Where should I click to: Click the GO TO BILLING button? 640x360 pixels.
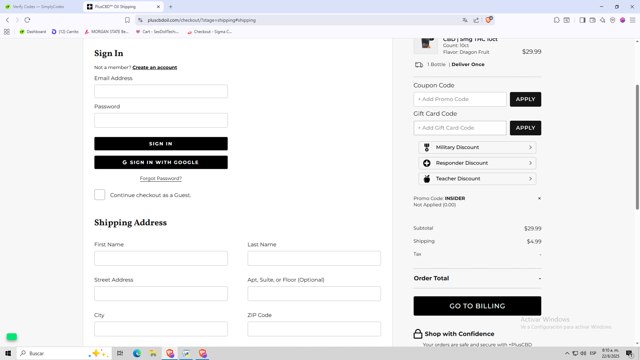coord(477,306)
